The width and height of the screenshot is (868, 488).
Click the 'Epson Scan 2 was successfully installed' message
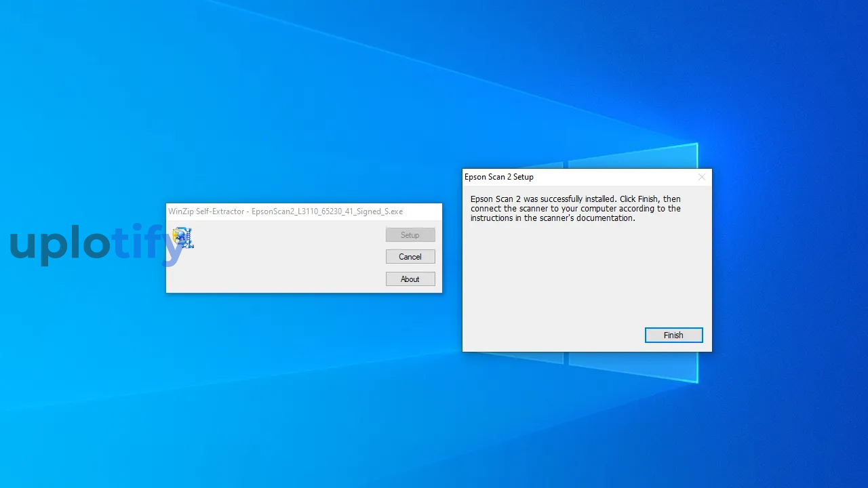pos(576,209)
